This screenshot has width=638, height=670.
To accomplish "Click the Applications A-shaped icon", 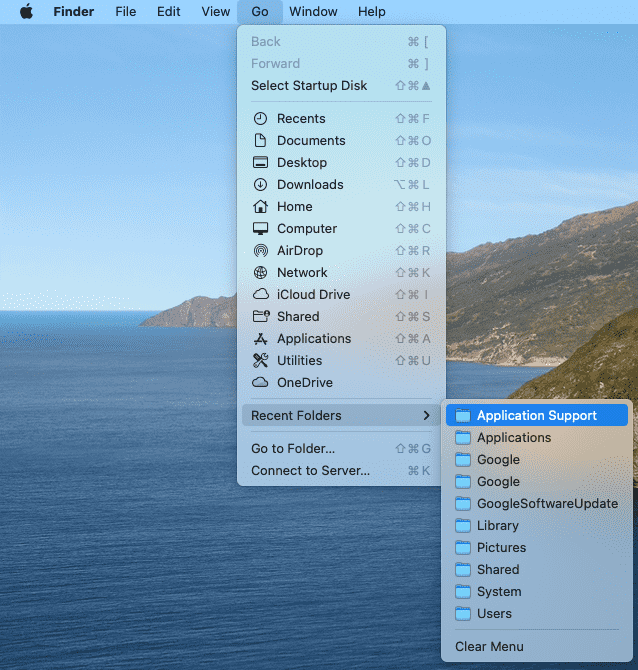I will 260,338.
